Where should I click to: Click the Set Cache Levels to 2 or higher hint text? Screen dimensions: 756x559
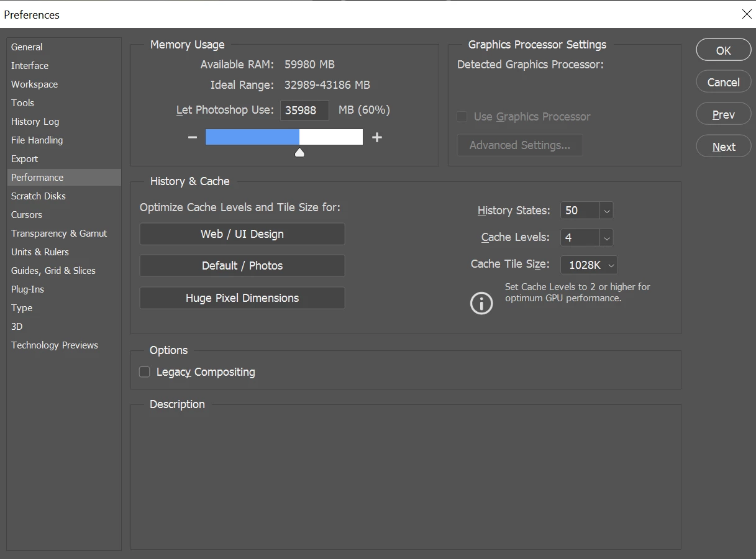click(x=578, y=293)
